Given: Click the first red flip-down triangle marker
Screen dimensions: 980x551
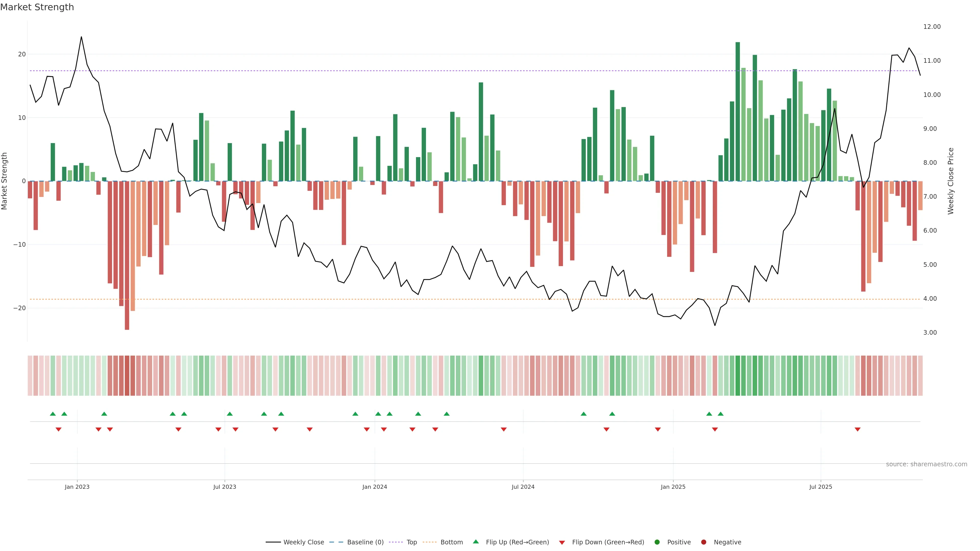Looking at the screenshot, I should pyautogui.click(x=59, y=429).
